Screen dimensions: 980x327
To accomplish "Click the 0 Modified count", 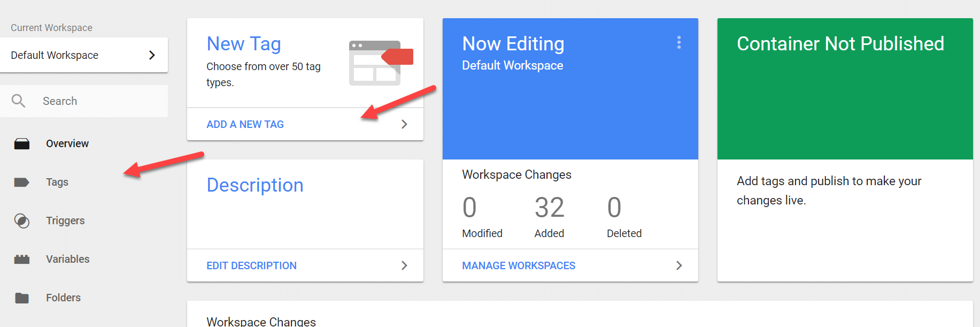I will (x=469, y=208).
